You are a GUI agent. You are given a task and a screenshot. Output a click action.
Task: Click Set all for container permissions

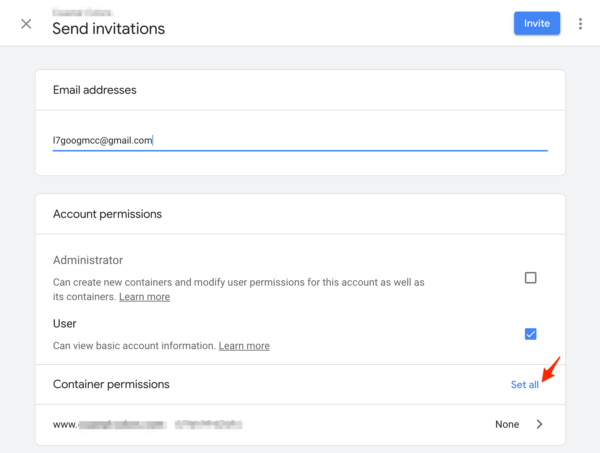(x=524, y=385)
